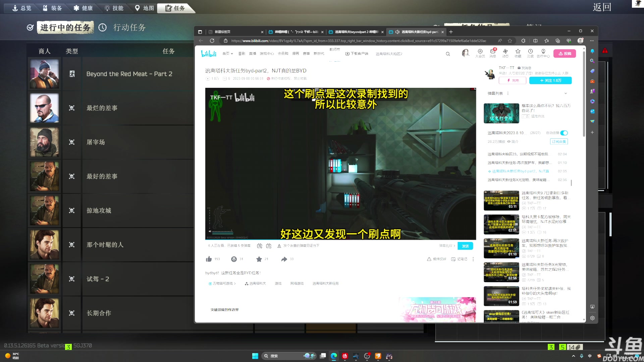The height and width of the screenshot is (362, 644).
Task: Click the pink 投稿 upload button
Action: [x=565, y=53]
